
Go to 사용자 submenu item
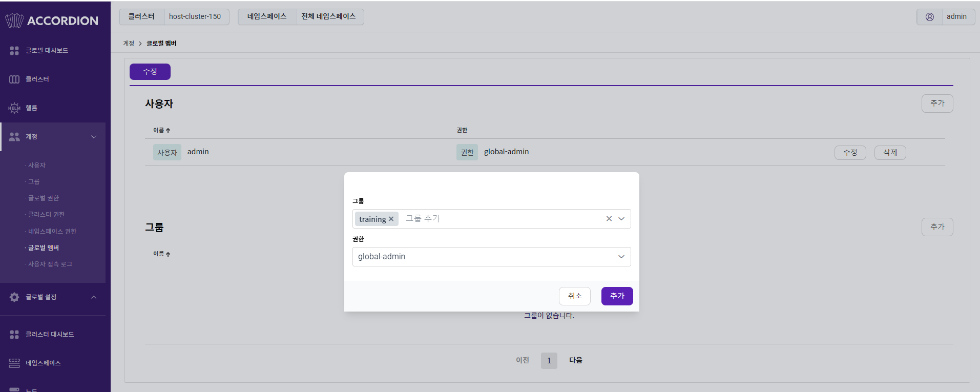pos(37,165)
